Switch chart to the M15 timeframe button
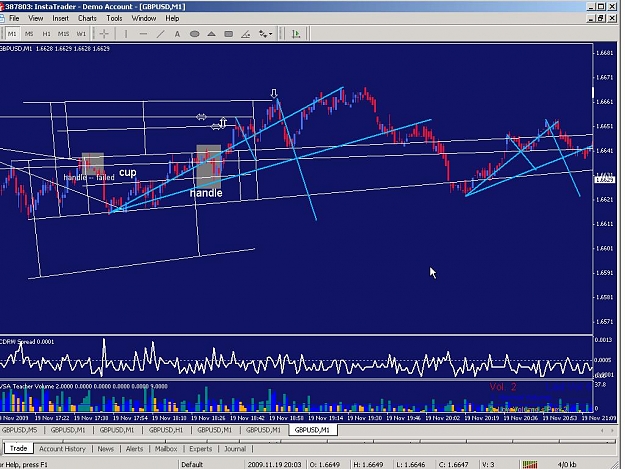This screenshot has width=625, height=469. 63,34
